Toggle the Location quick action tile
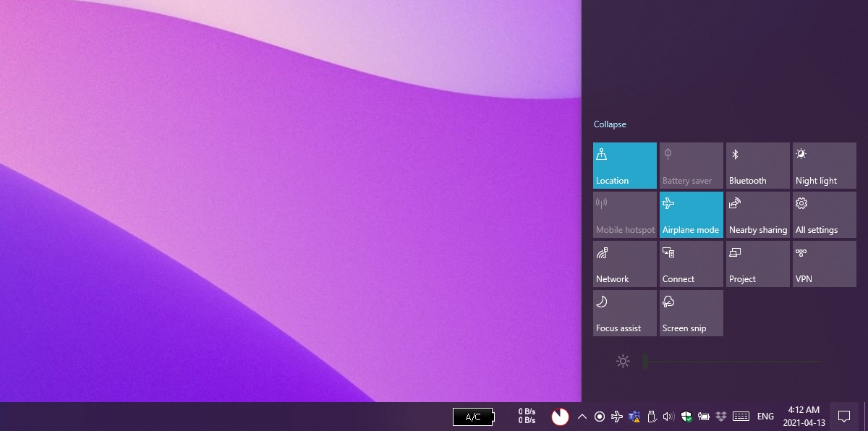 point(625,166)
